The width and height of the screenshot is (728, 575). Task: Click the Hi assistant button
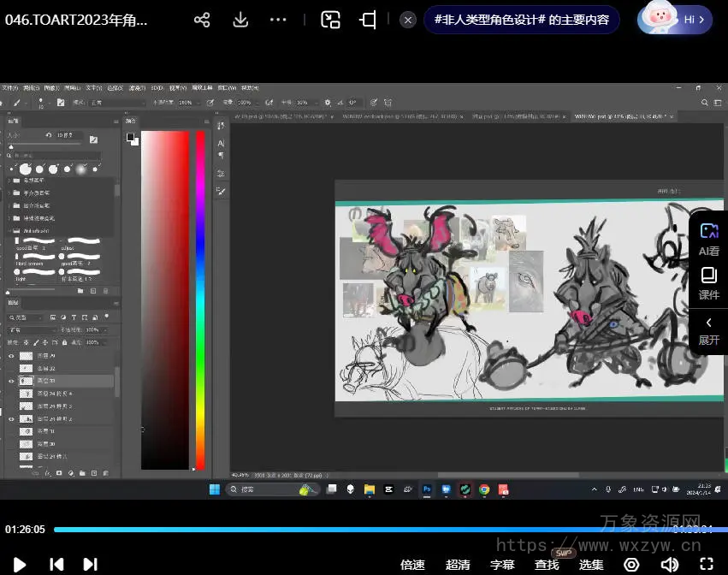(x=675, y=19)
